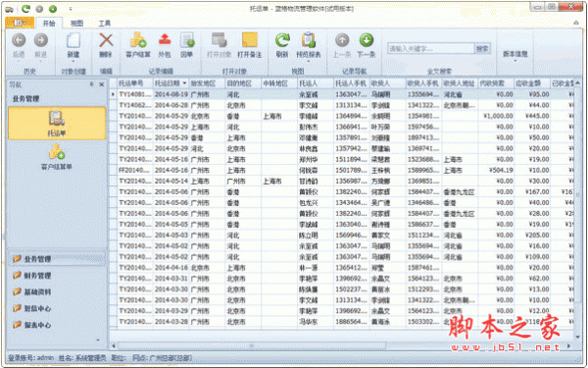Click the green down arrow in title bar

point(53,9)
